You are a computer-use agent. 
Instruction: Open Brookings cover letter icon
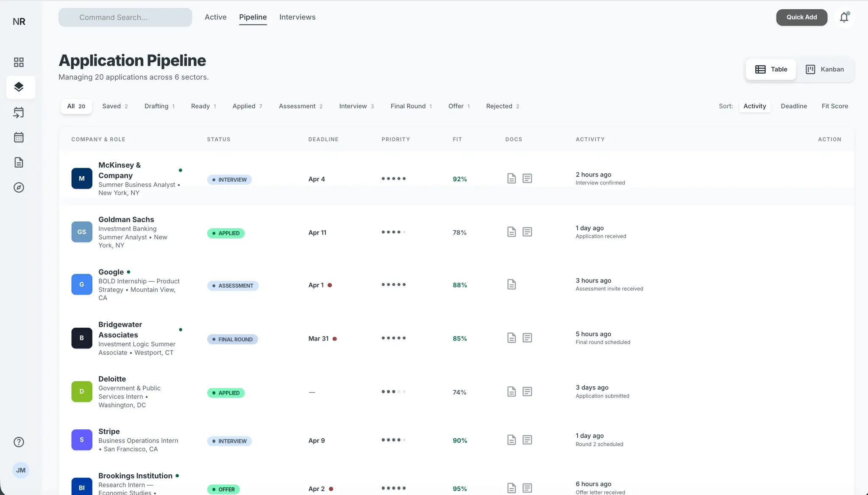pos(527,488)
